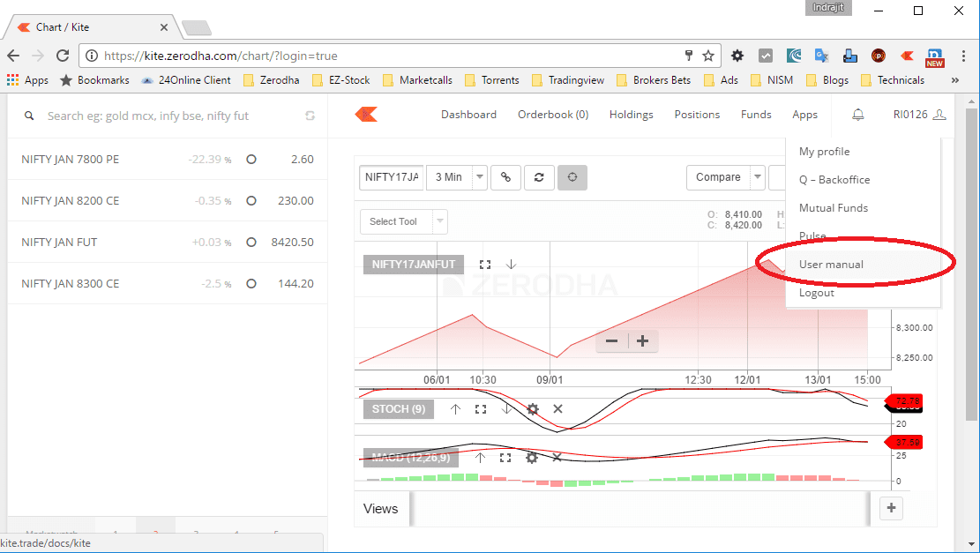The height and width of the screenshot is (553, 980).
Task: Open Q – Backoffice from the user menu
Action: click(x=864, y=179)
